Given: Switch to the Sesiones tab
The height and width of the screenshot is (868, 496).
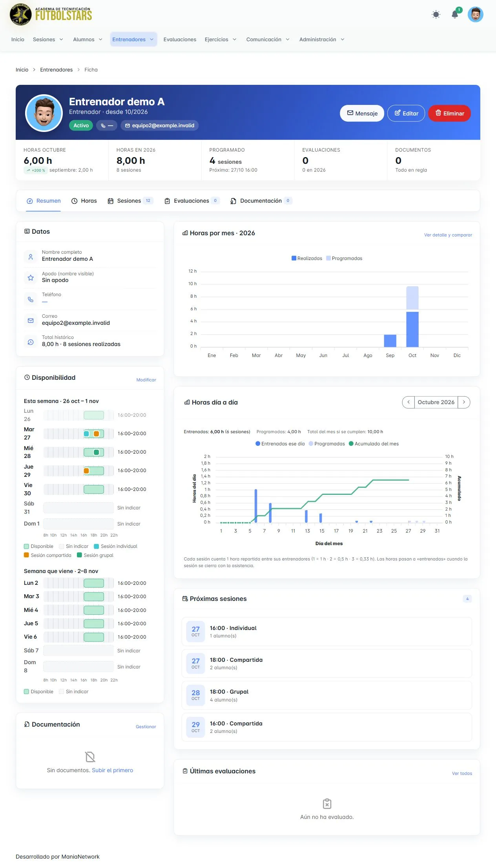Looking at the screenshot, I should click(x=130, y=201).
